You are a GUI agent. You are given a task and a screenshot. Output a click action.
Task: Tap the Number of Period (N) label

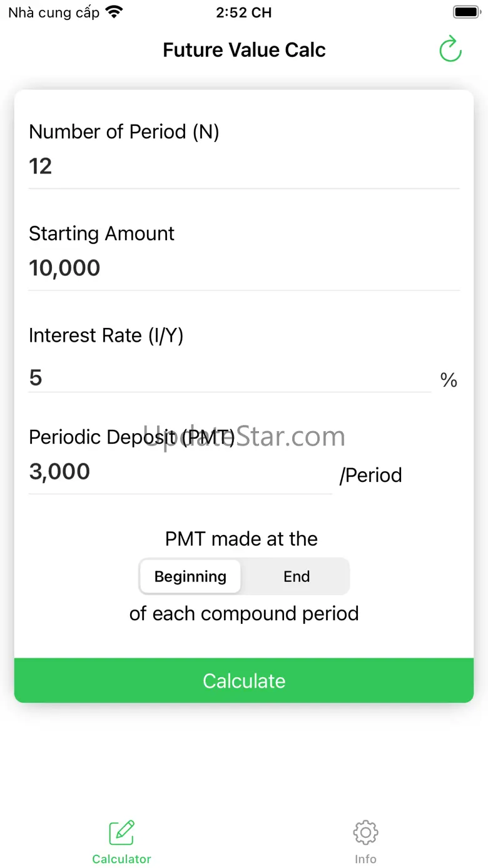(124, 132)
